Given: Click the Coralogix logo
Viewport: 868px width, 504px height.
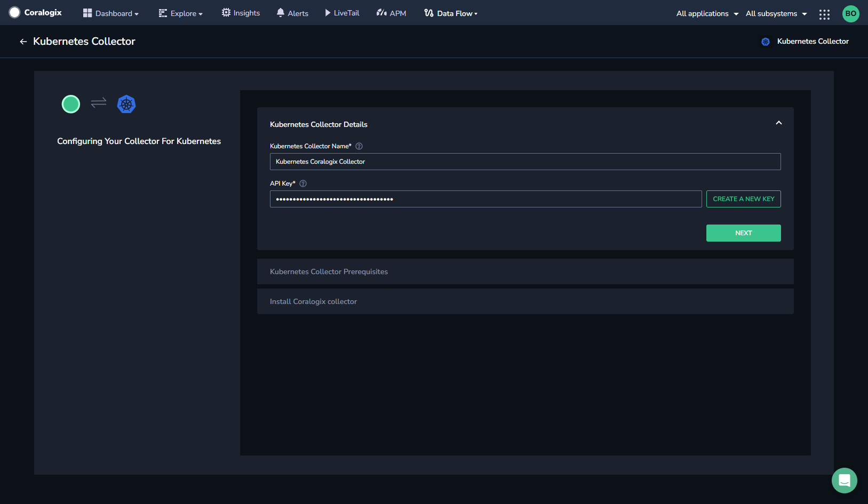Looking at the screenshot, I should pyautogui.click(x=35, y=13).
